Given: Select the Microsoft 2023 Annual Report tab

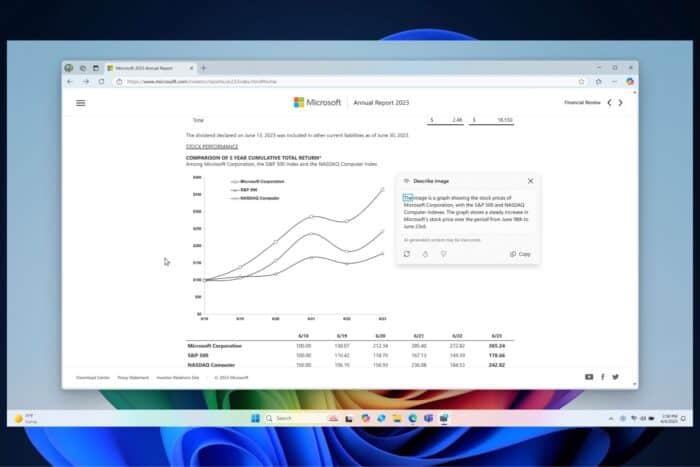Looking at the screenshot, I should point(150,68).
